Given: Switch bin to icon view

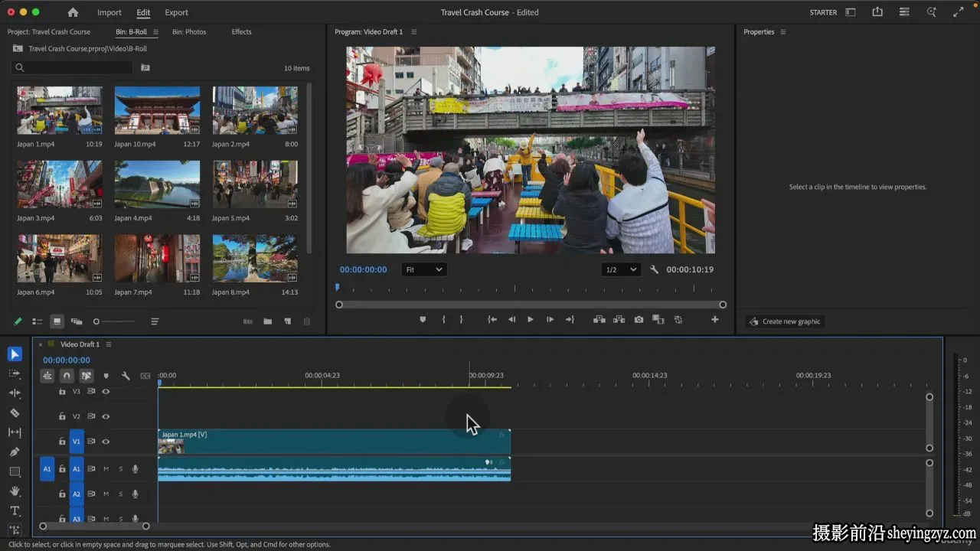Looking at the screenshot, I should coord(57,321).
